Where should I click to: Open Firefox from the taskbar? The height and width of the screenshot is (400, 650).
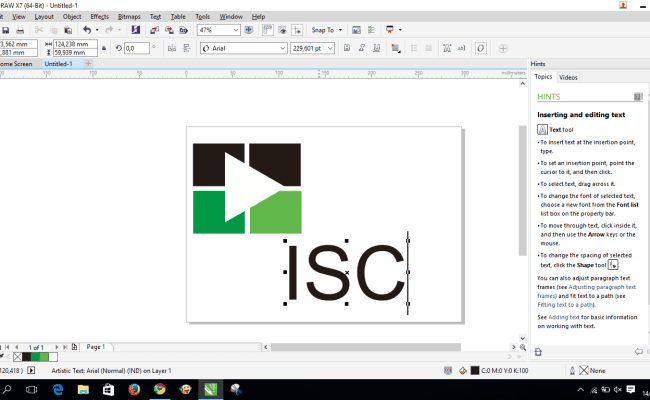point(134,389)
